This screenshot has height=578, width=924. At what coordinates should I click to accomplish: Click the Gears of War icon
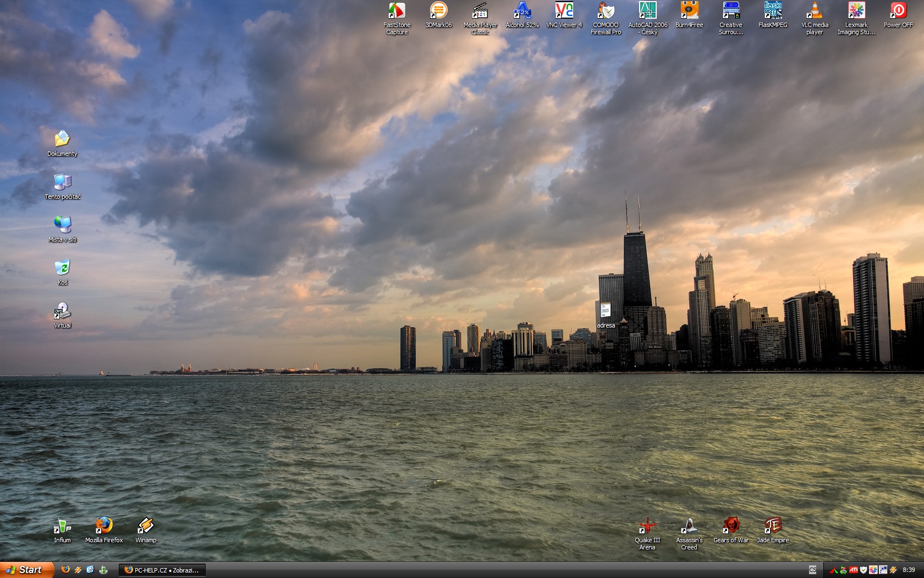(731, 526)
